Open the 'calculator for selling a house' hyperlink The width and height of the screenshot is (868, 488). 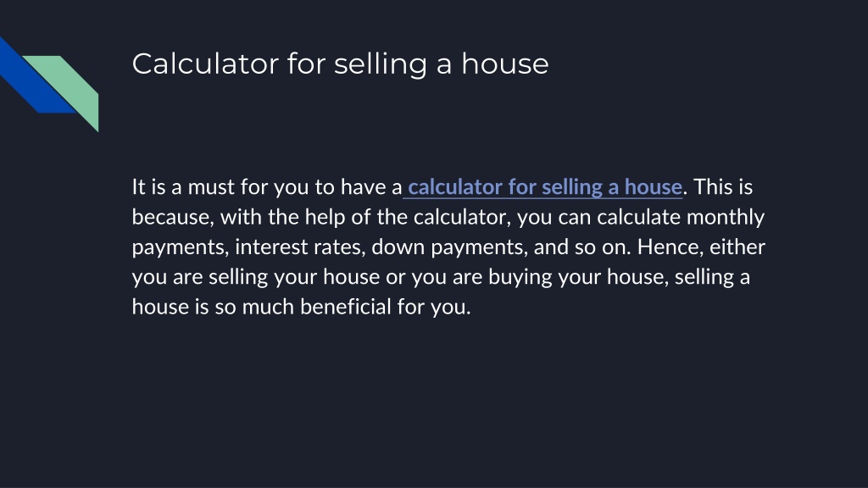(x=545, y=187)
